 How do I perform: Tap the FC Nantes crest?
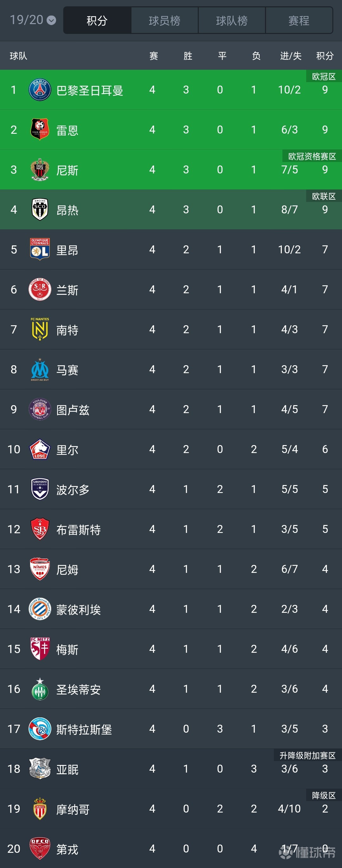pos(39,329)
